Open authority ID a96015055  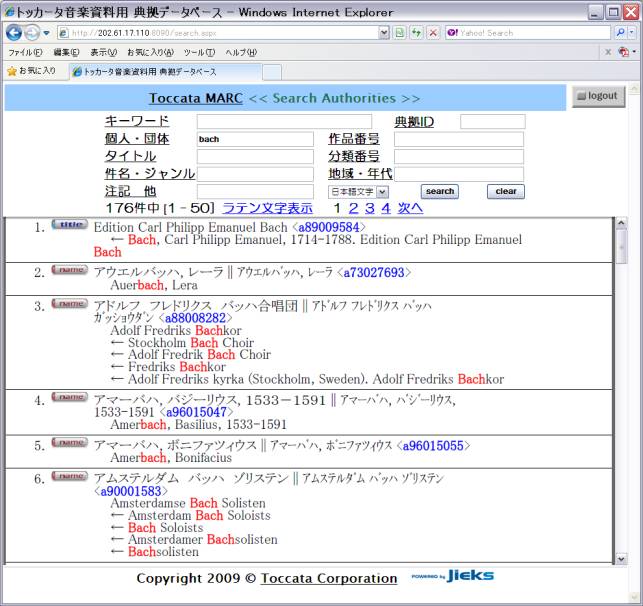pyautogui.click(x=433, y=446)
